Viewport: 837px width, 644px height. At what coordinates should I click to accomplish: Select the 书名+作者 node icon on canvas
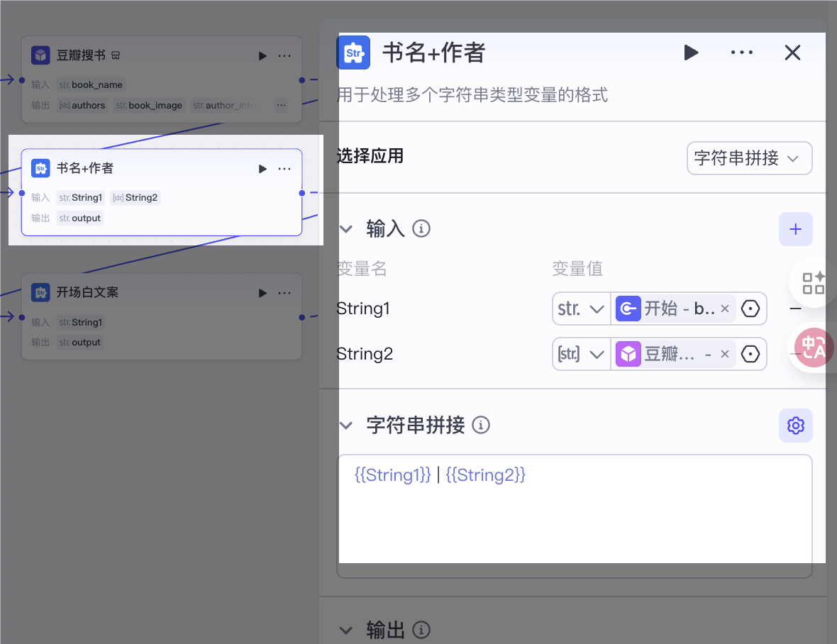coord(40,168)
